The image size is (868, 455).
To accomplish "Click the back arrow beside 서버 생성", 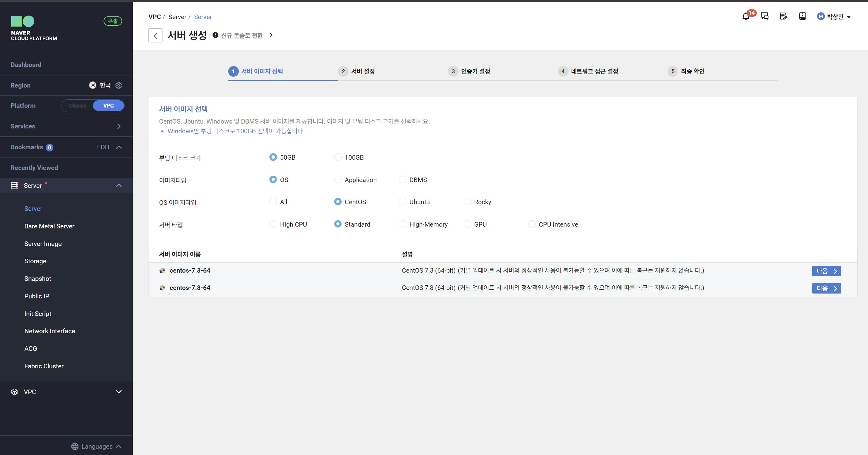I will pyautogui.click(x=155, y=36).
